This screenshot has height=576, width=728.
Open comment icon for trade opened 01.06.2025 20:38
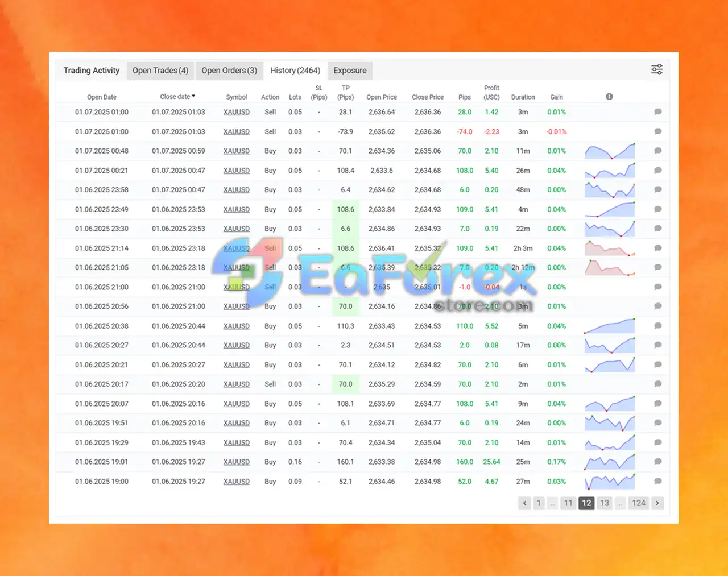coord(657,326)
